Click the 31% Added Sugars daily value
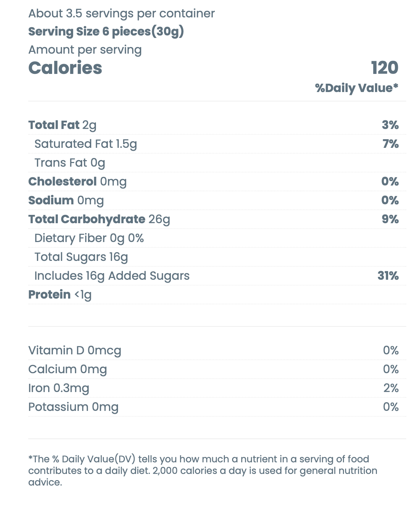 388,276
